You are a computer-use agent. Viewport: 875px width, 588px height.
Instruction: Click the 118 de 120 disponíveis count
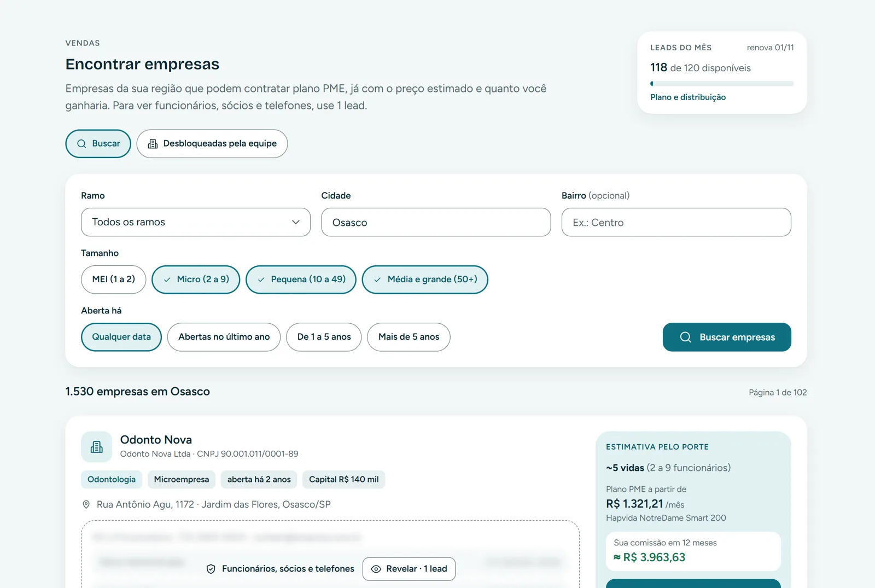click(x=701, y=68)
